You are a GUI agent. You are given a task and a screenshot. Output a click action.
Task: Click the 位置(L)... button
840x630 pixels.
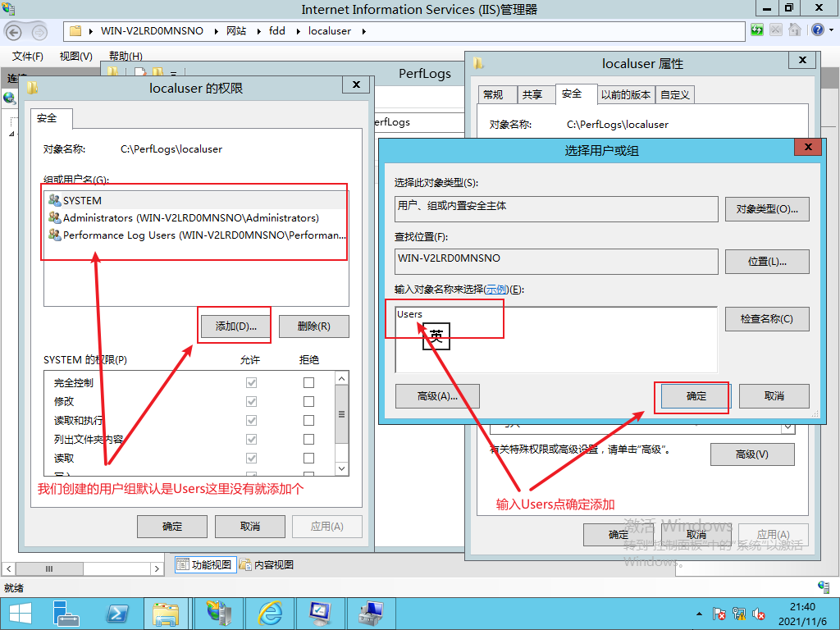click(x=767, y=262)
